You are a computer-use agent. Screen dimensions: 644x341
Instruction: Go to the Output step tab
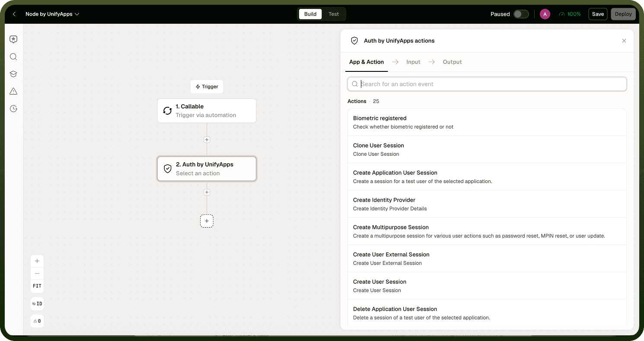tap(453, 62)
